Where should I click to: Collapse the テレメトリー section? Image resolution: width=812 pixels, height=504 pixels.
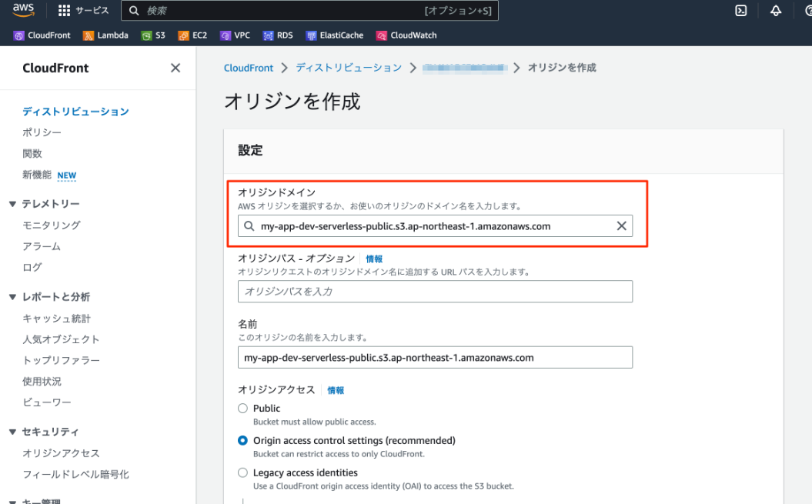coord(12,204)
